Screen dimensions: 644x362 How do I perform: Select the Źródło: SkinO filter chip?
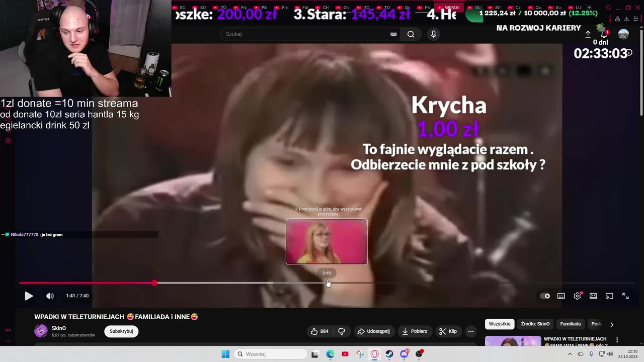(x=535, y=324)
